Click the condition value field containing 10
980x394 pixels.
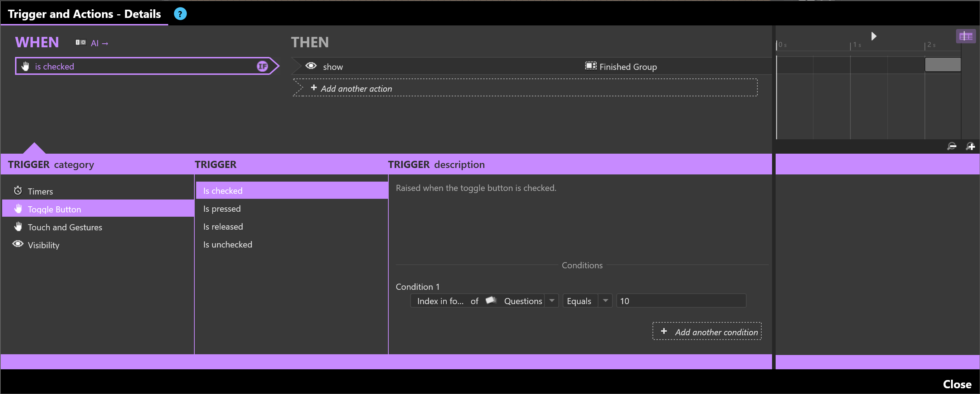tap(681, 301)
